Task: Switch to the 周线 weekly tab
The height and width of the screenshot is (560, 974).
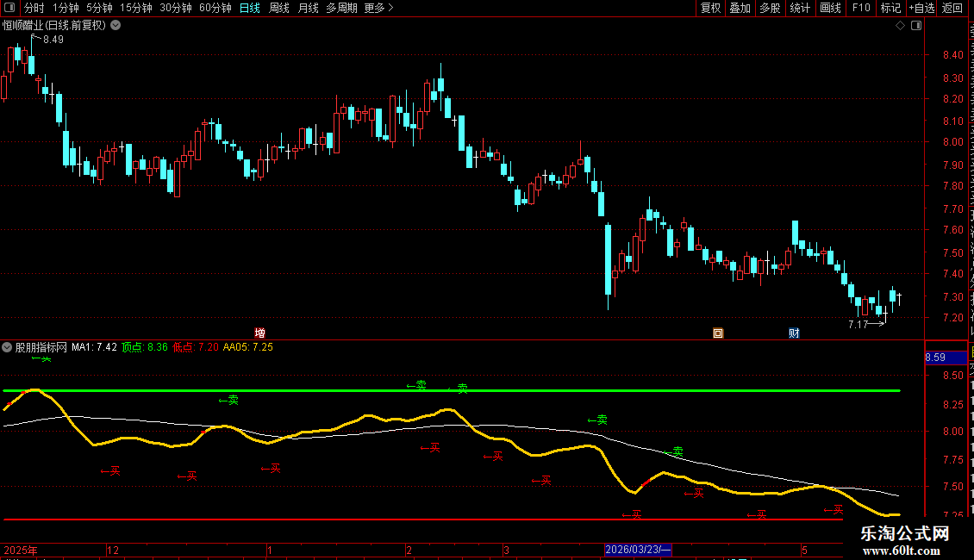Action: (x=279, y=8)
